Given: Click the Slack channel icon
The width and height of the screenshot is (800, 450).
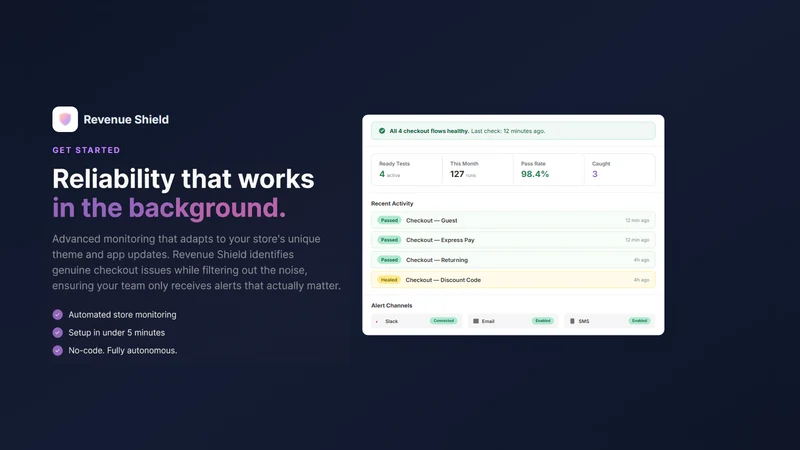Looking at the screenshot, I should [x=377, y=321].
